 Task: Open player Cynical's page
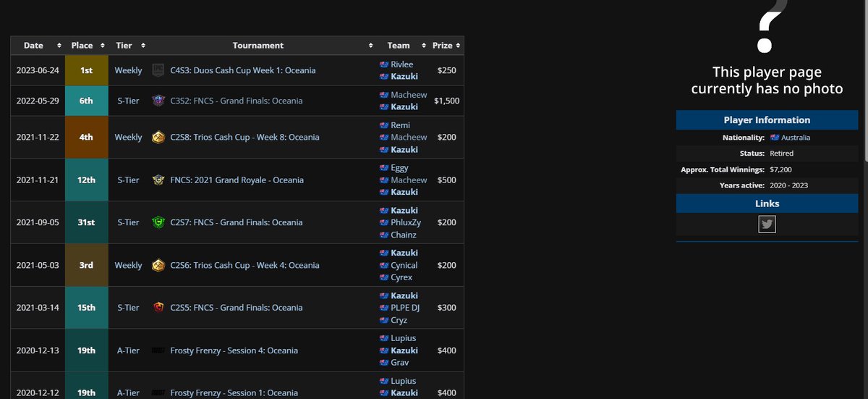point(404,265)
